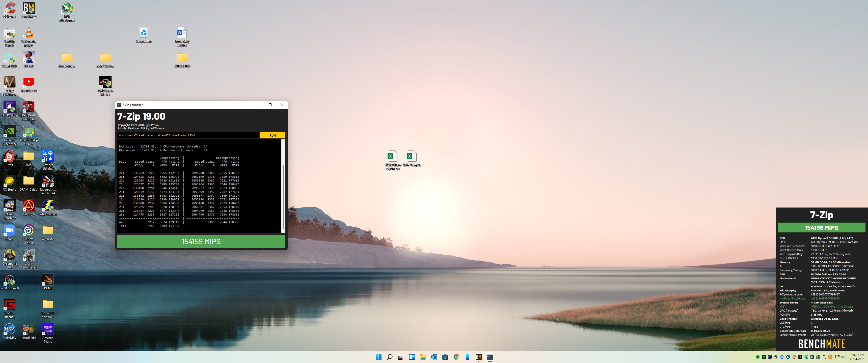Viewport: 868px width, 363px height.
Task: Launch MSI Afterburner from the desktop
Action: [x=67, y=12]
